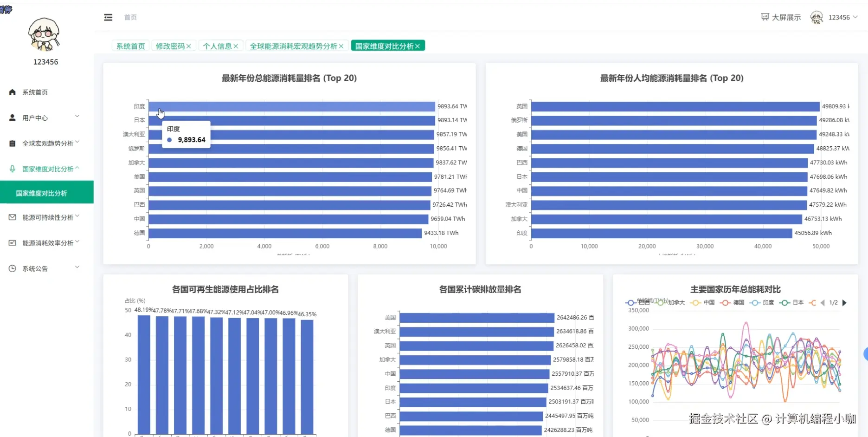Toggle the 巴西 series in line chart legend
Image resolution: width=868 pixels, height=437 pixels.
pos(639,302)
